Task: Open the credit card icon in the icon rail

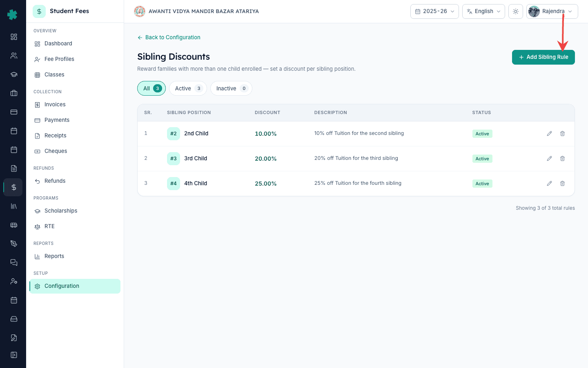Action: pyautogui.click(x=14, y=112)
